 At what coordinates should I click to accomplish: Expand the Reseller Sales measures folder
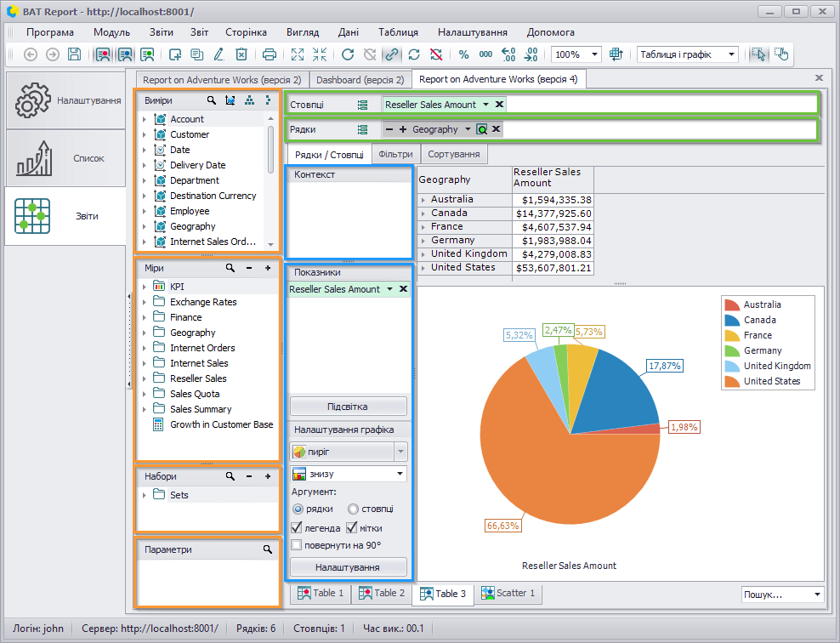coord(144,378)
